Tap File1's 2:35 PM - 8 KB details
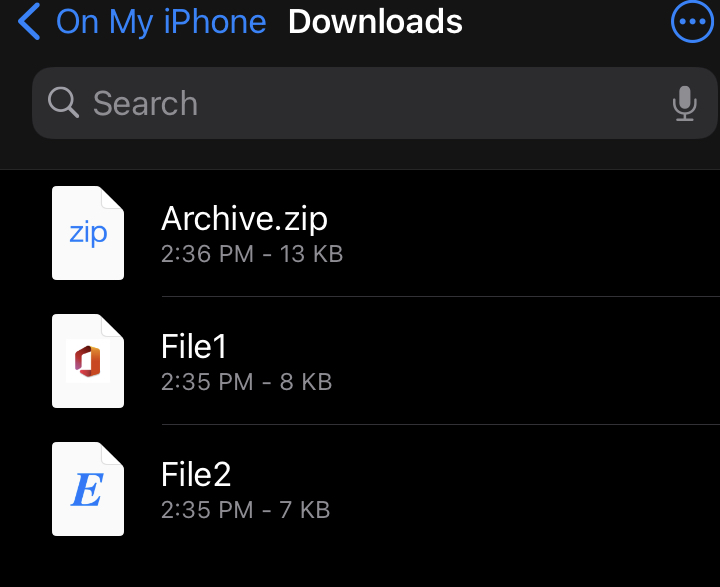The width and height of the screenshot is (720, 587). (x=246, y=382)
